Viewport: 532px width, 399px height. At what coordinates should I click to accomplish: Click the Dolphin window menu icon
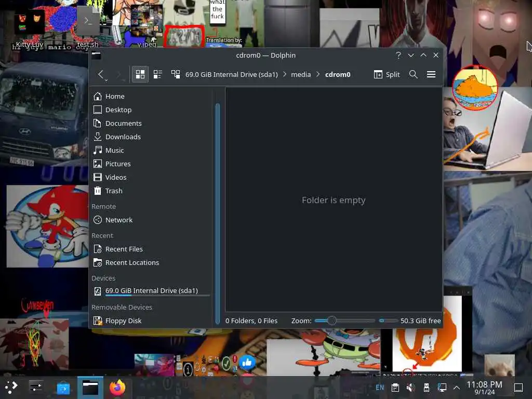coord(96,55)
